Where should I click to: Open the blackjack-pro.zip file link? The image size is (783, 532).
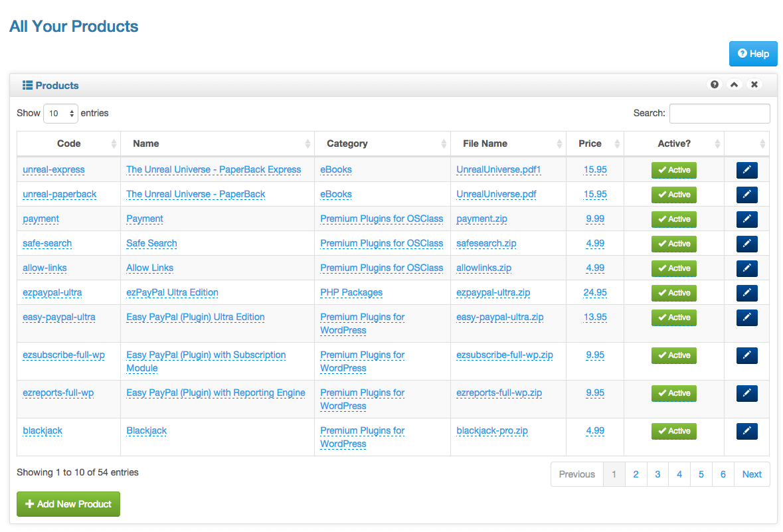click(492, 430)
